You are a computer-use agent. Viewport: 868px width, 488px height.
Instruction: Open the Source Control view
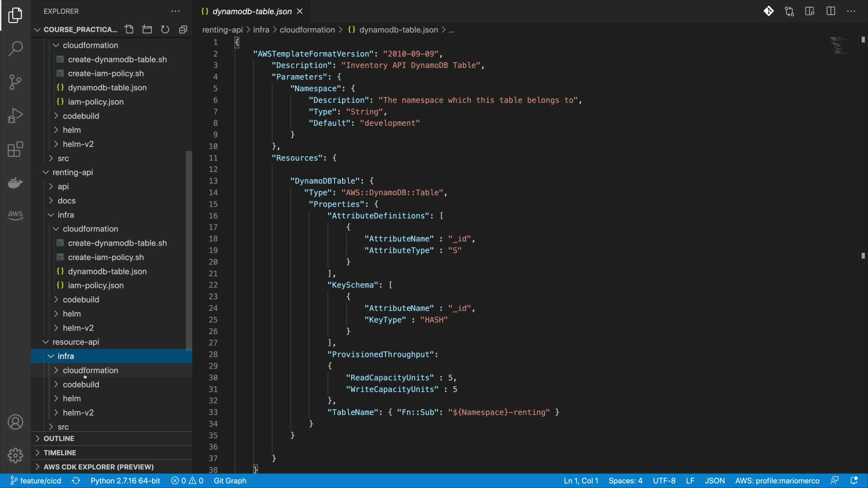coord(15,82)
